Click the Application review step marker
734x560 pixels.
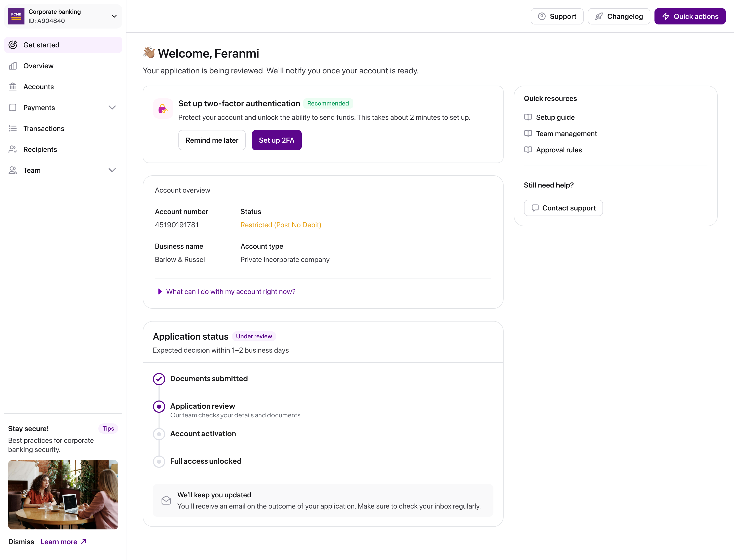click(x=159, y=407)
